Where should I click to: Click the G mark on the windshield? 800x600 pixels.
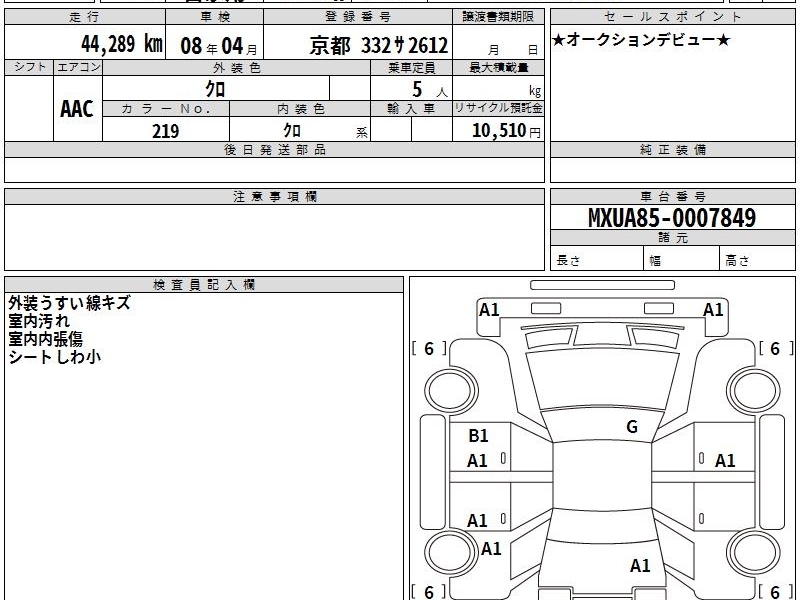[632, 427]
